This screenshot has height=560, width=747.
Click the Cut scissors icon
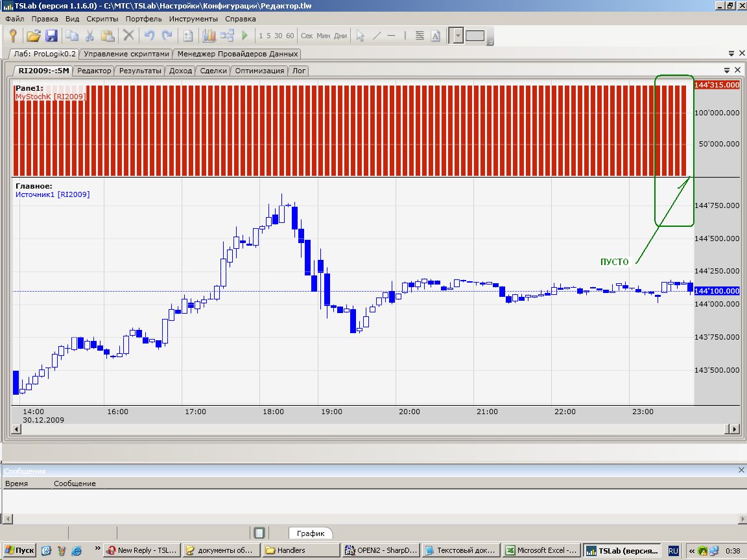tap(91, 36)
